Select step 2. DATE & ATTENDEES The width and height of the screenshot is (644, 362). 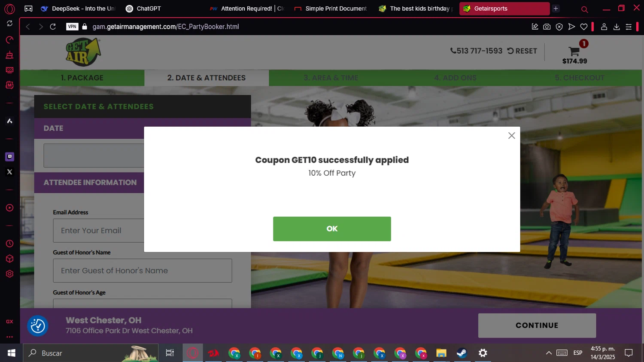pos(207,78)
